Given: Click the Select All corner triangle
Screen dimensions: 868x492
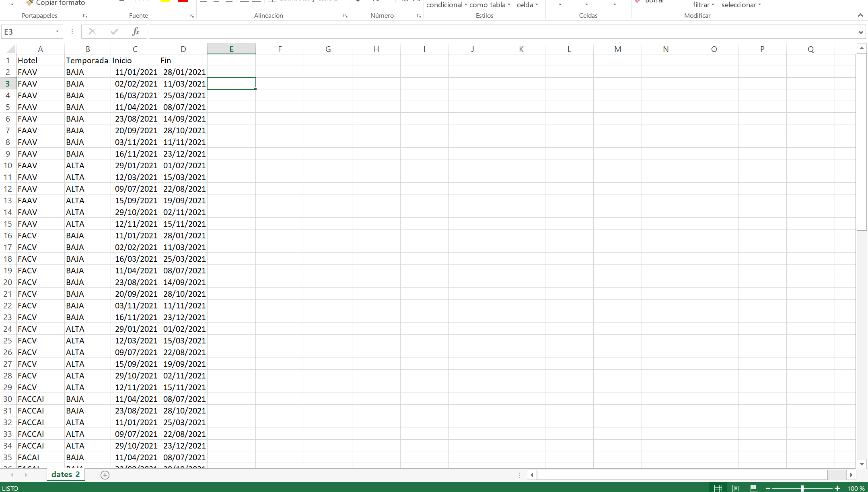Looking at the screenshot, I should pyautogui.click(x=11, y=49).
